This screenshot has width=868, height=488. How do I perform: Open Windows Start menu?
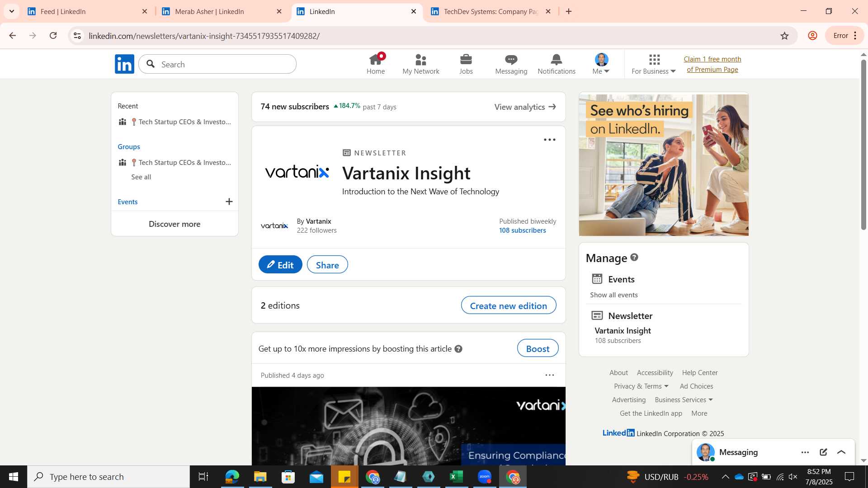(14, 477)
